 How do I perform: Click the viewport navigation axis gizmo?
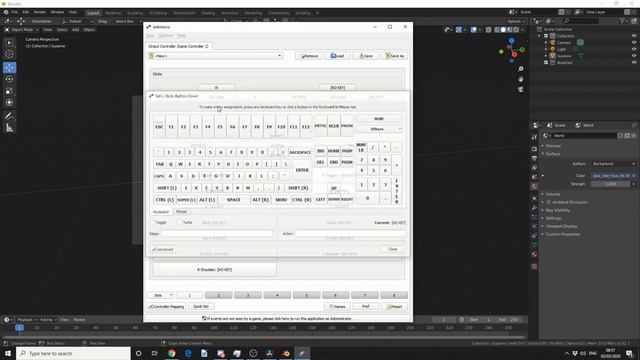(512, 50)
